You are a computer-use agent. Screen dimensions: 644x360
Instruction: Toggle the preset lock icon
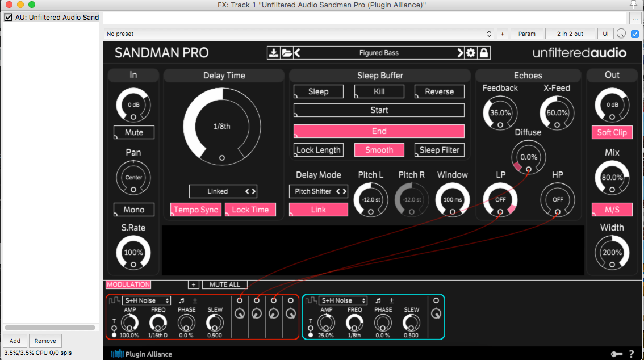click(484, 53)
